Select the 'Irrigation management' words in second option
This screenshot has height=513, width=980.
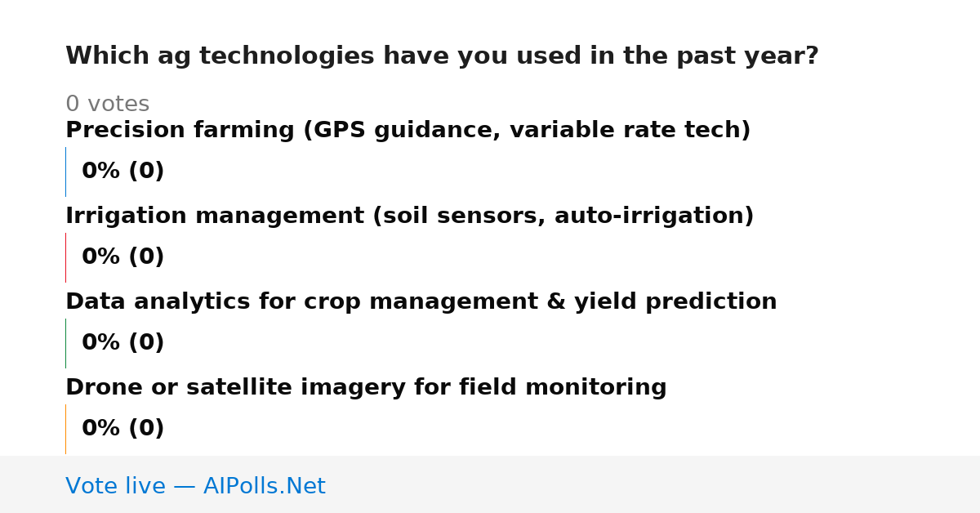coord(215,216)
